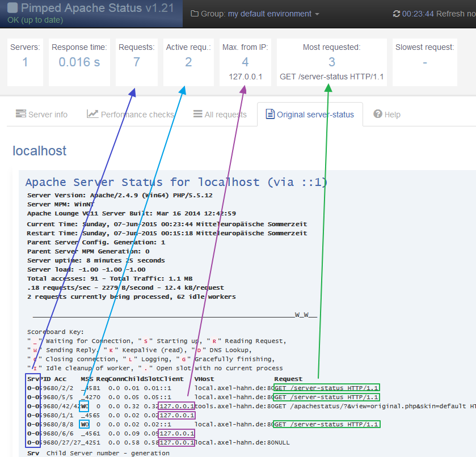Click the Scoreboard Key label
This screenshot has height=457, width=476.
pyautogui.click(x=55, y=332)
